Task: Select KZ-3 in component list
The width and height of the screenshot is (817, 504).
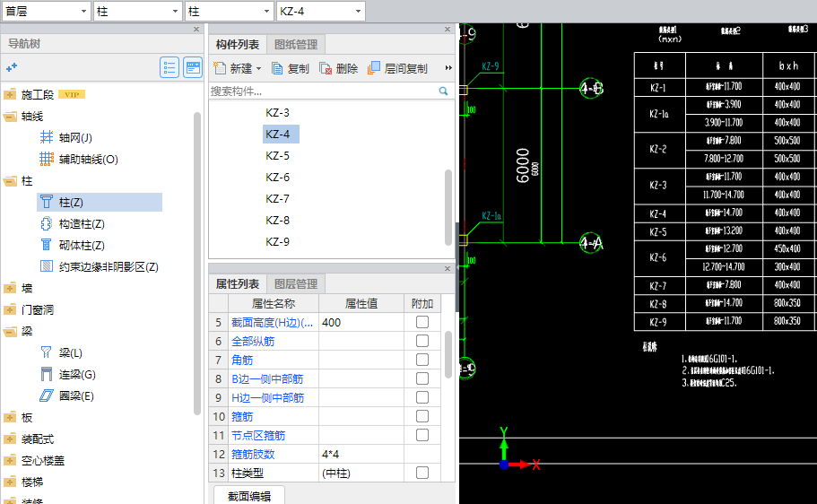Action: (277, 113)
